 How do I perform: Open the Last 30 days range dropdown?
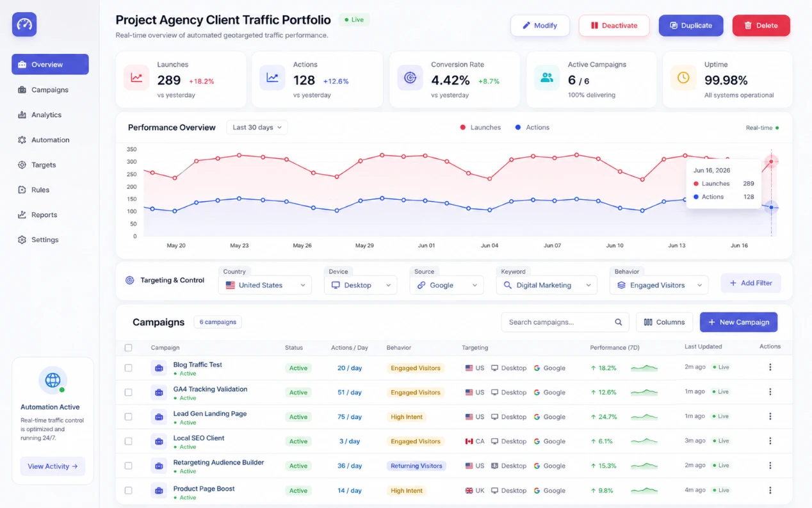click(257, 127)
